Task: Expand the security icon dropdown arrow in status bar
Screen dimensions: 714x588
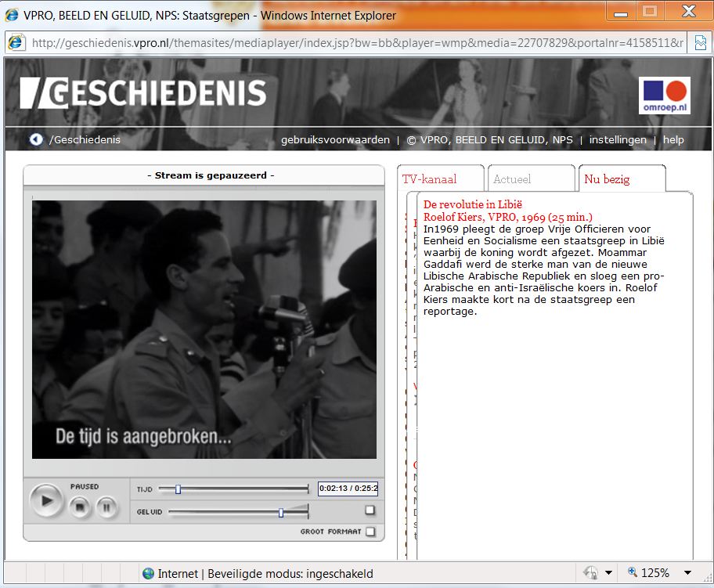Action: pyautogui.click(x=608, y=573)
